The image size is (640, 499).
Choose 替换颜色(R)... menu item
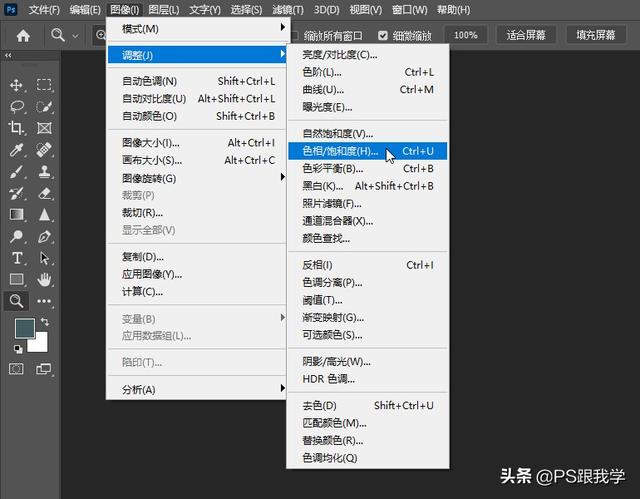click(368, 441)
